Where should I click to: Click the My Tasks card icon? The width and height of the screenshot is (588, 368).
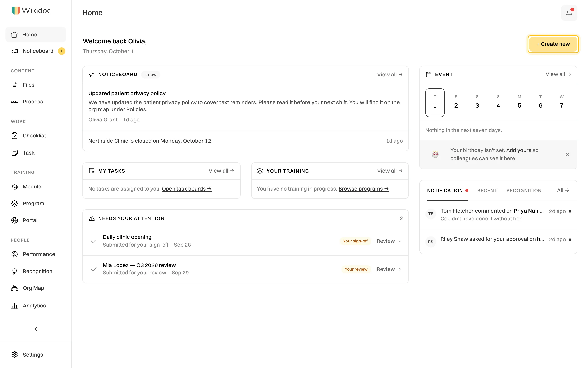click(x=92, y=171)
